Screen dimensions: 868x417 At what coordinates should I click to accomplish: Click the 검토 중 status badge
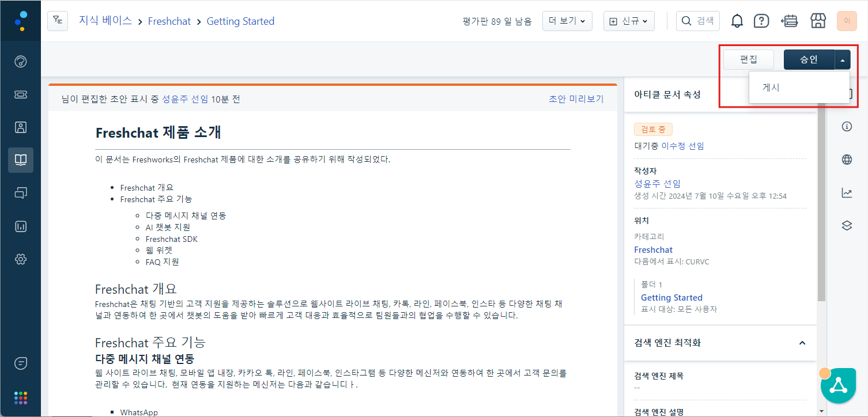pyautogui.click(x=653, y=130)
